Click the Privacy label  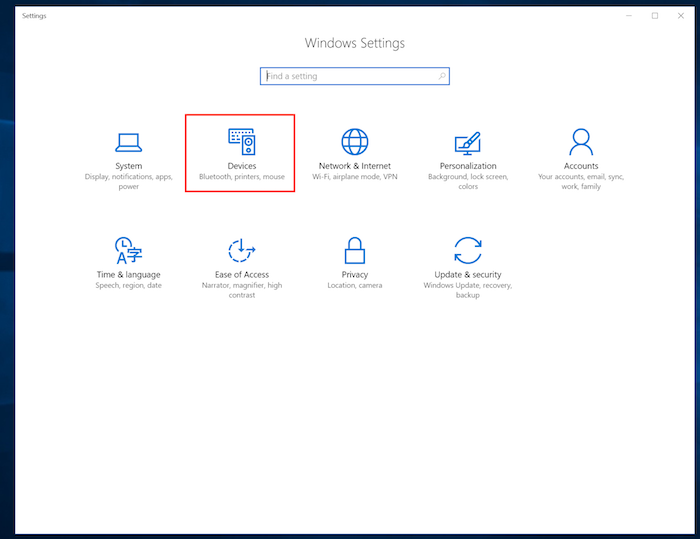[x=355, y=275]
